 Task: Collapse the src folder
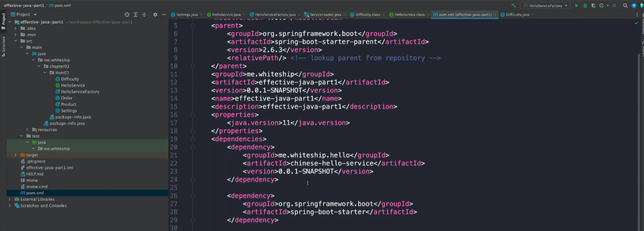pos(16,41)
